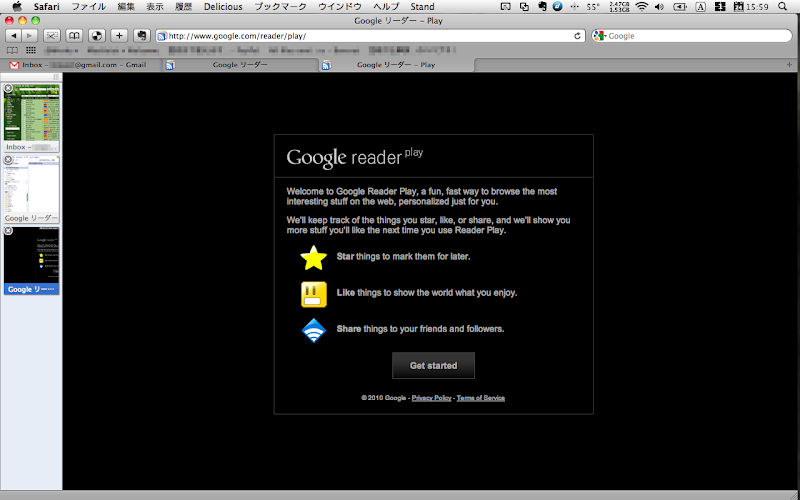
Task: Switch to the Gmail Inbox tab
Action: click(x=81, y=65)
